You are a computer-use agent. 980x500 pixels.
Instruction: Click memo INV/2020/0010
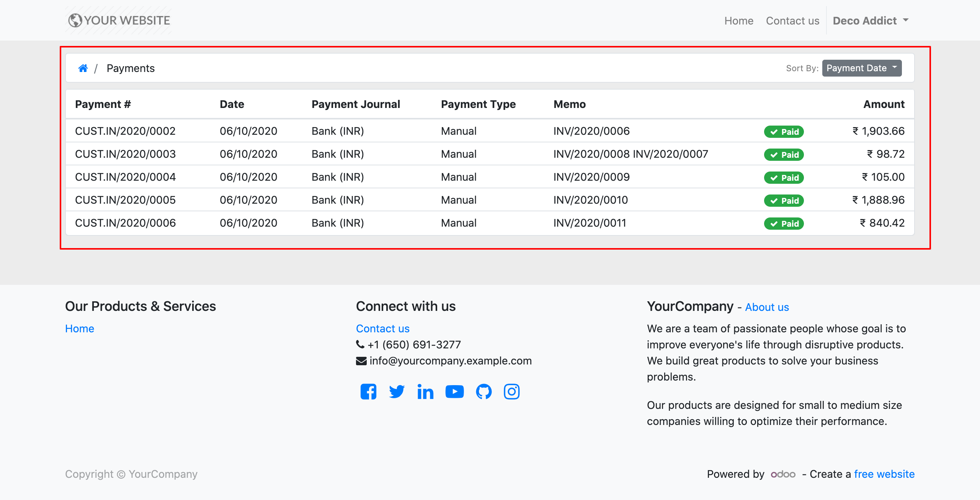[x=591, y=200]
